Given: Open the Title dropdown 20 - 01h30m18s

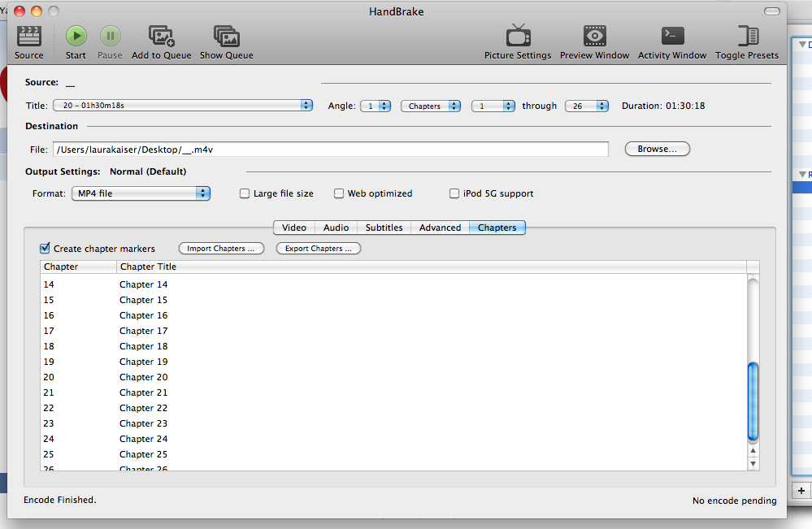Looking at the screenshot, I should (x=183, y=105).
